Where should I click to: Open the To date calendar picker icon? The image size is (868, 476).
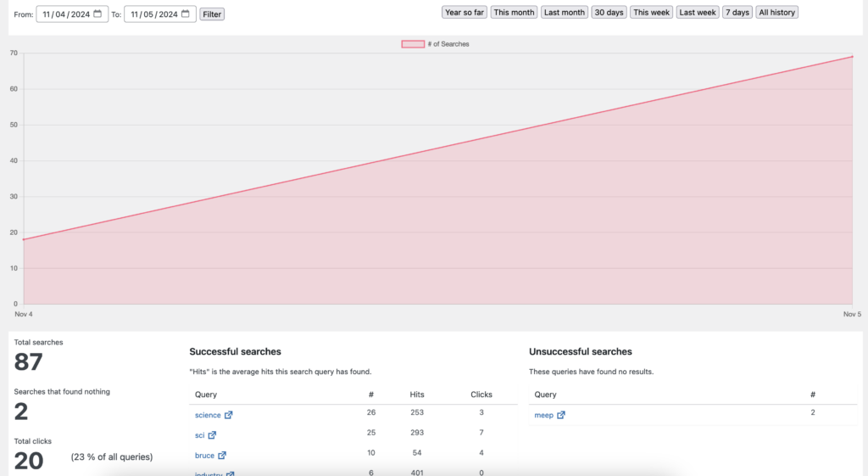click(x=186, y=14)
